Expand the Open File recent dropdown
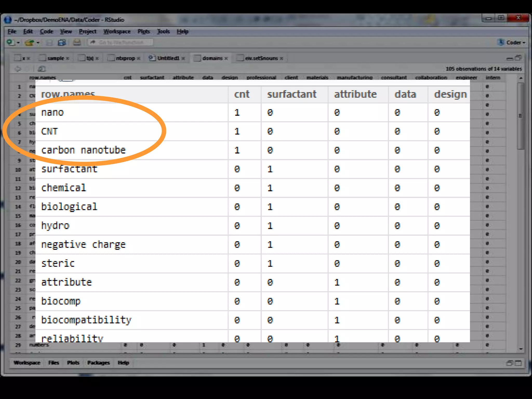 (38, 43)
